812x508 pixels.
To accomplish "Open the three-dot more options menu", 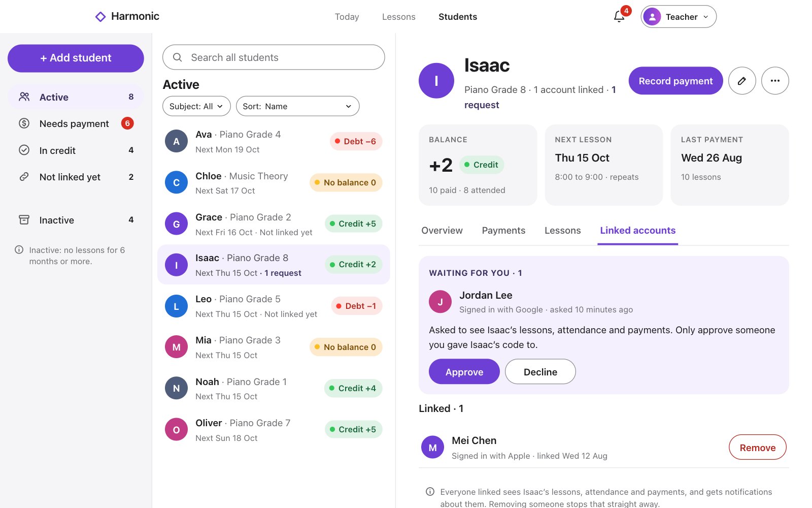I will [775, 81].
